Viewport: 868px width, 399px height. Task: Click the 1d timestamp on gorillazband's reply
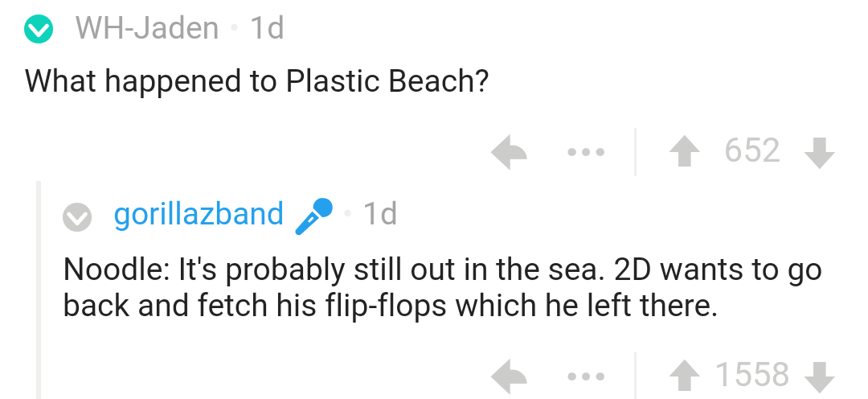point(379,214)
